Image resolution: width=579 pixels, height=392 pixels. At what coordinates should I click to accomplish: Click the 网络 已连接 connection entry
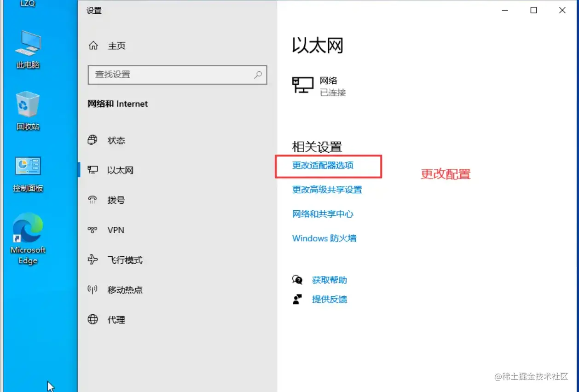319,86
